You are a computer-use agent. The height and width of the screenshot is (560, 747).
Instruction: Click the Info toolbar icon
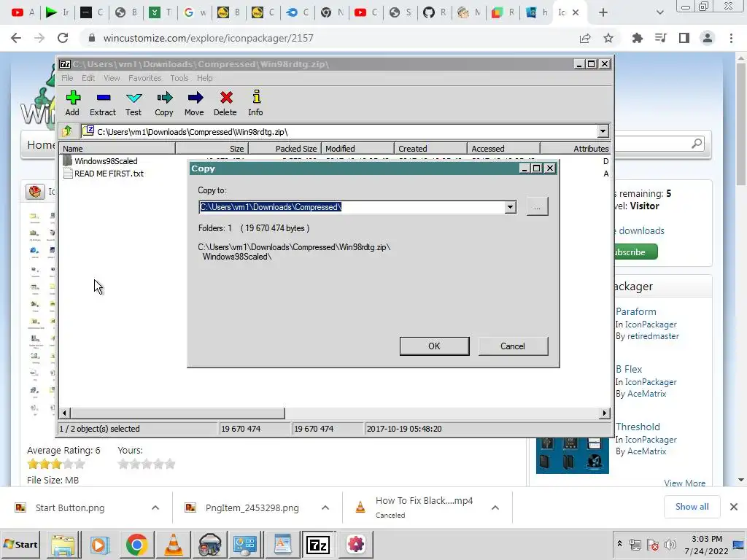click(x=256, y=103)
